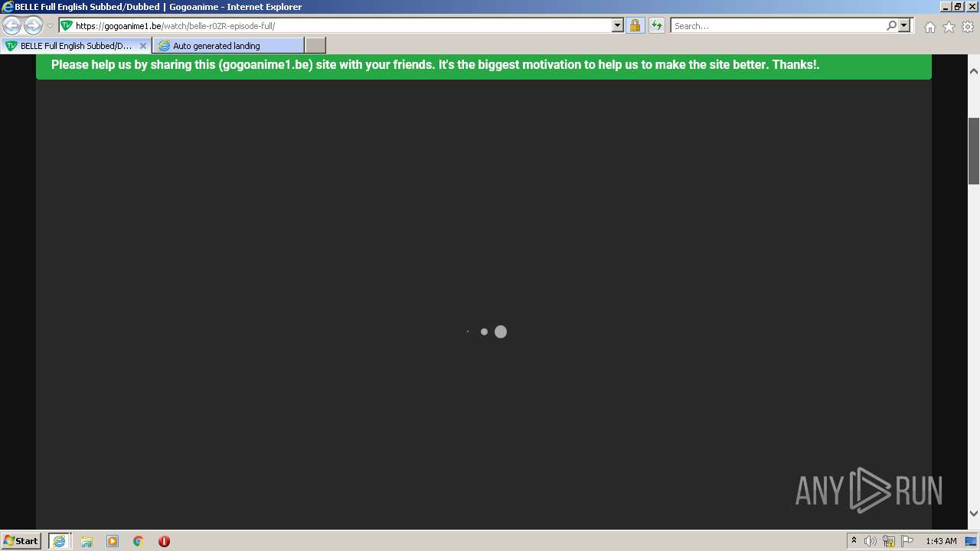Open the recent pages dropdown arrow

51,26
